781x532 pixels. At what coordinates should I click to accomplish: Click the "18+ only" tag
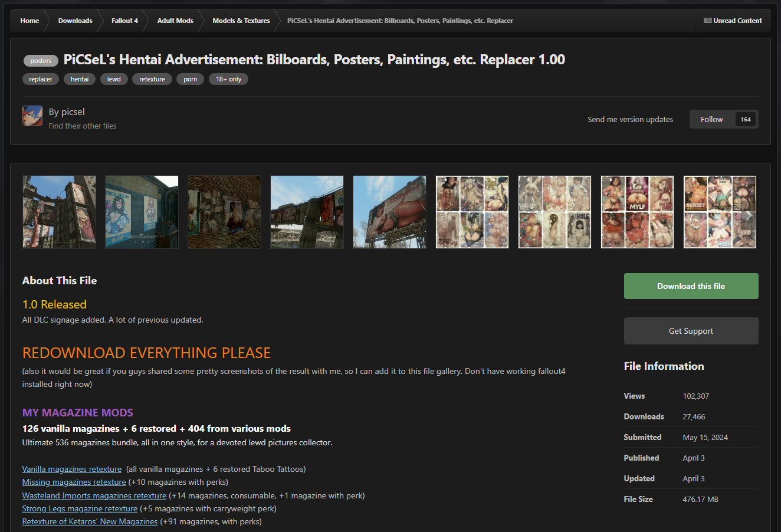pyautogui.click(x=228, y=79)
